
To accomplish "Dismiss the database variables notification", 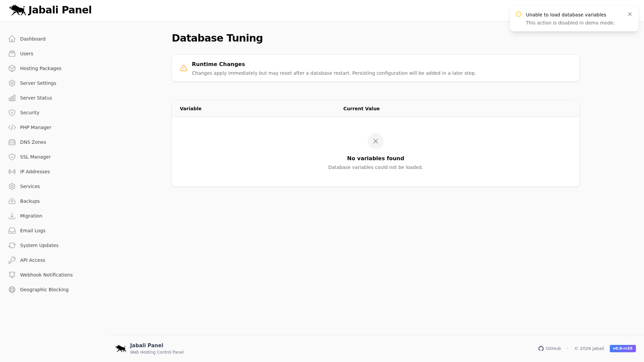I will [630, 14].
